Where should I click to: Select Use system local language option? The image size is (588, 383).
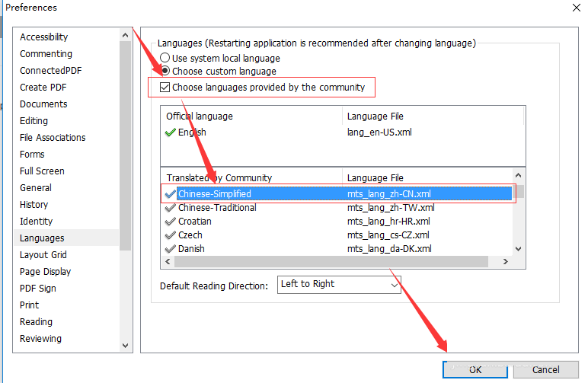[165, 59]
